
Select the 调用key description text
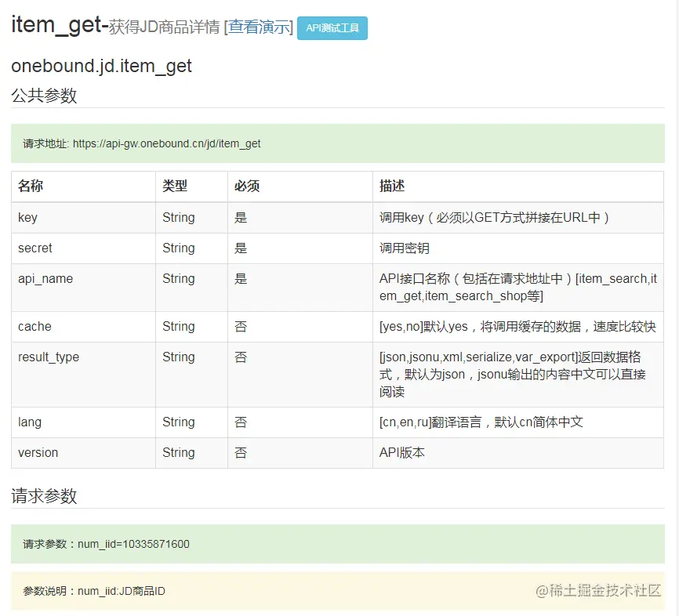[x=494, y=217]
